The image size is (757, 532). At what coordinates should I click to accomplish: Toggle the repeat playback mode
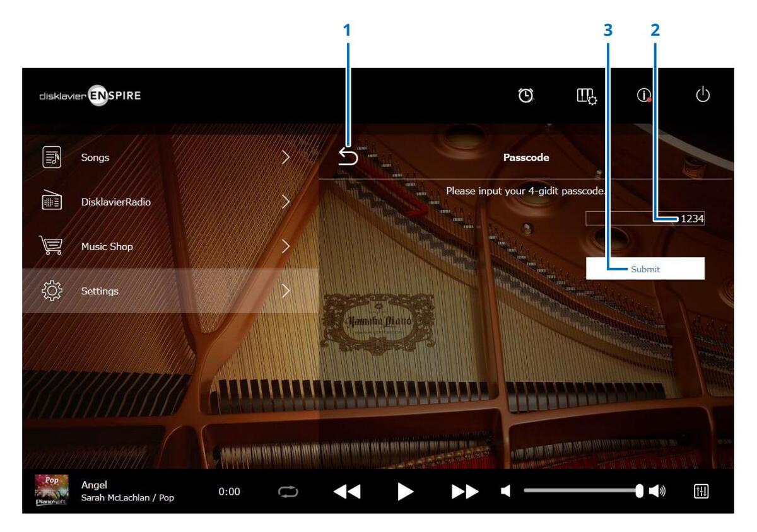288,492
